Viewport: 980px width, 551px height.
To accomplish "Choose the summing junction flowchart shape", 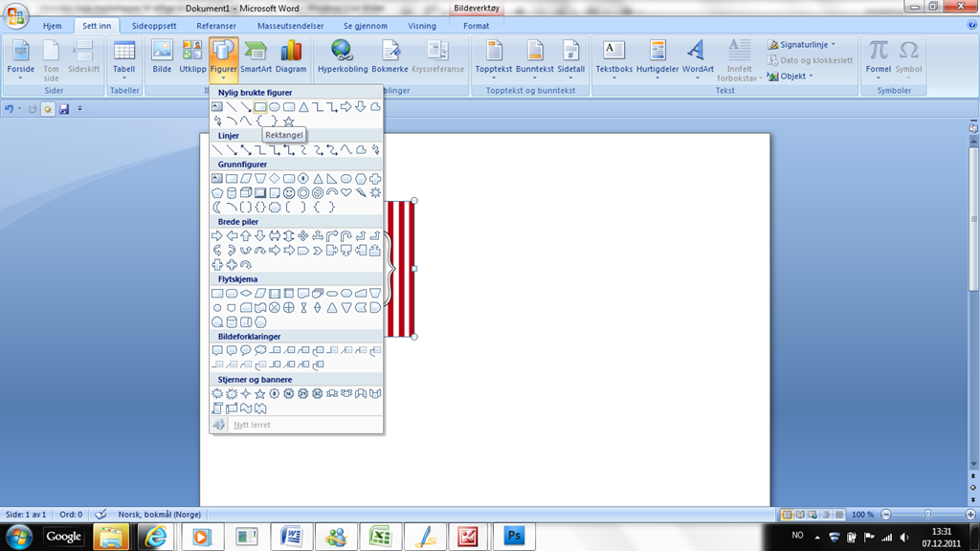I will coord(275,307).
